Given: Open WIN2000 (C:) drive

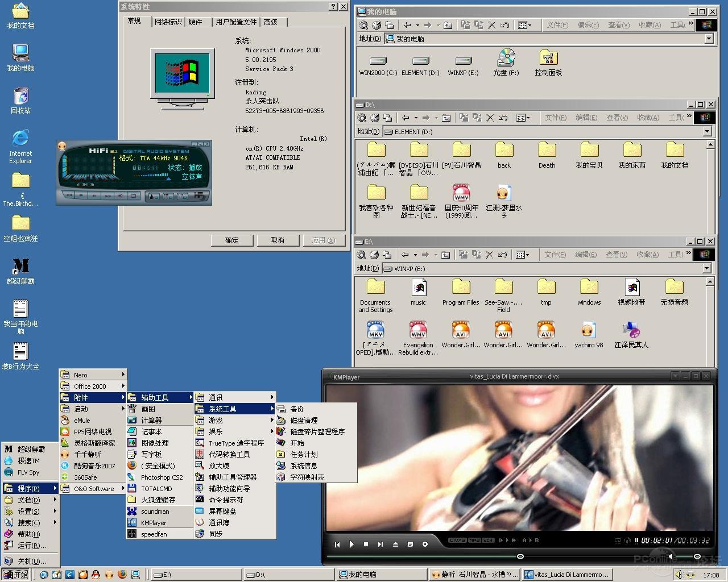Looking at the screenshot, I should pos(378,65).
